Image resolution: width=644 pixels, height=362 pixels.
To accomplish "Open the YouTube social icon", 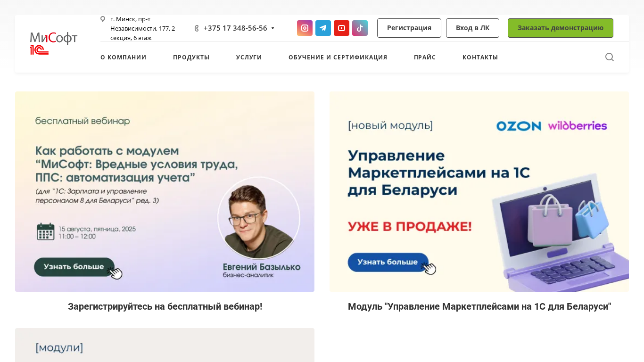I will (x=341, y=28).
